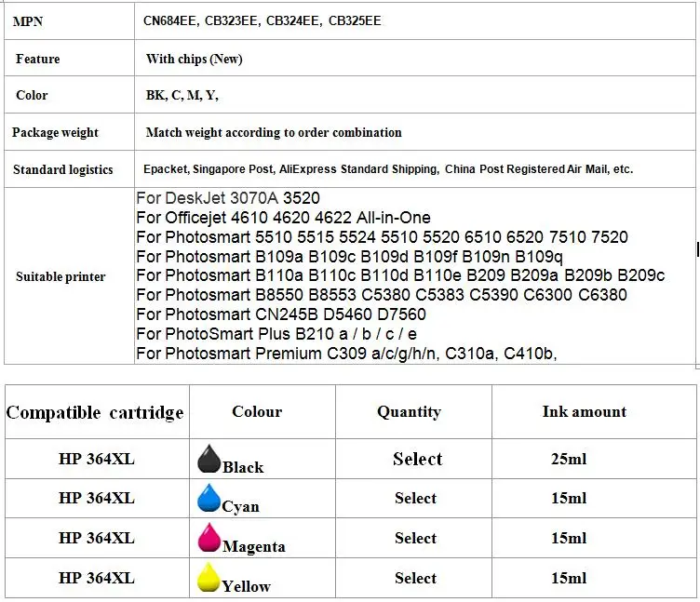Click the Photosmart Premium C309 line
700x602 pixels.
346,354
